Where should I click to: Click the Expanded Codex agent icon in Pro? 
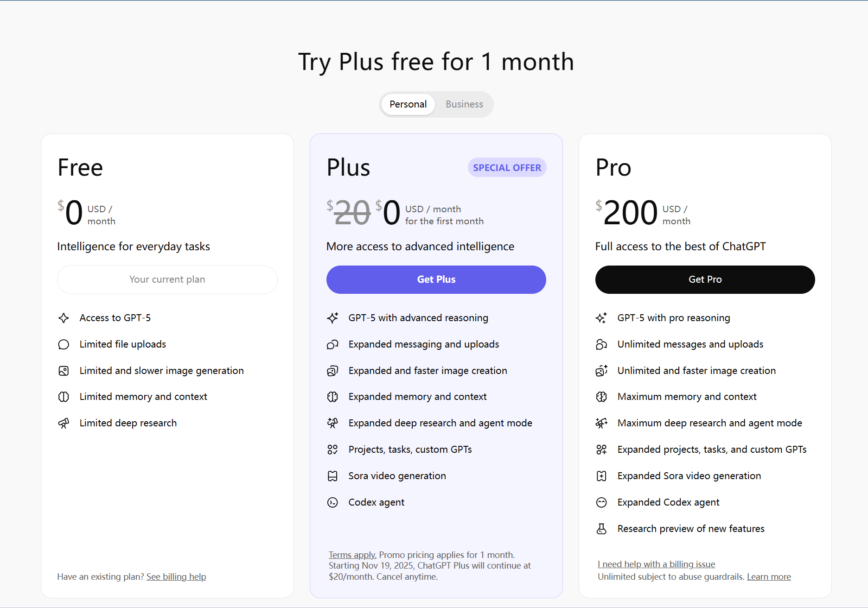[601, 502]
